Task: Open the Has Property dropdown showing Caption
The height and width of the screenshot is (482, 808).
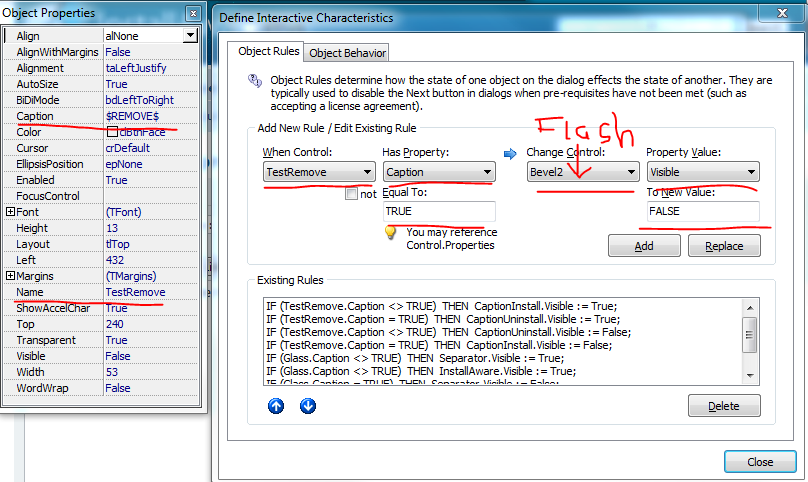Action: tap(439, 172)
